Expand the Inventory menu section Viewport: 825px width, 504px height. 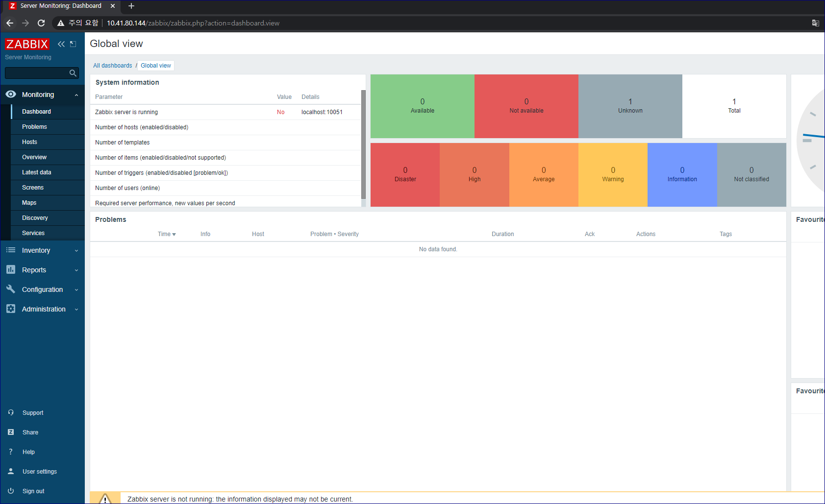[76, 250]
